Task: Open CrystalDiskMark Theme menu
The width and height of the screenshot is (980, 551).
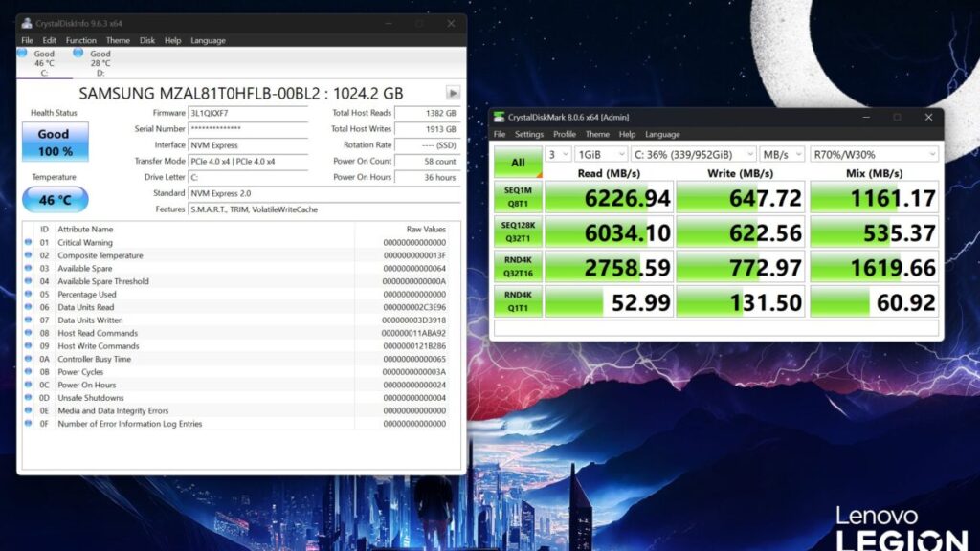Action: coord(597,134)
